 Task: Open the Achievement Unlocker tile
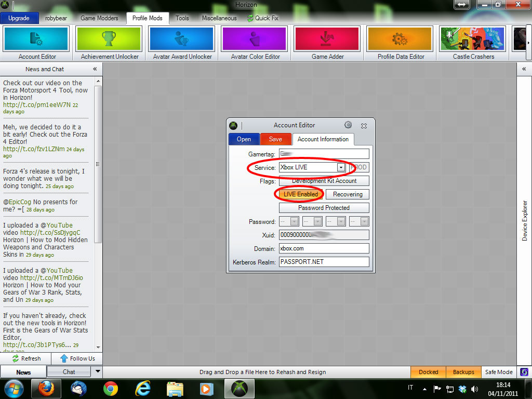click(x=109, y=44)
